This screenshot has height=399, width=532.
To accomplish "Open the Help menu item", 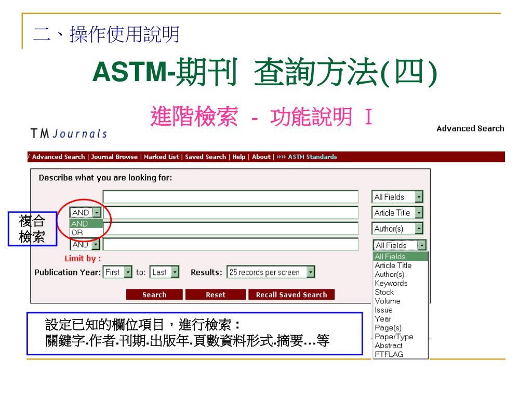I will (x=238, y=157).
